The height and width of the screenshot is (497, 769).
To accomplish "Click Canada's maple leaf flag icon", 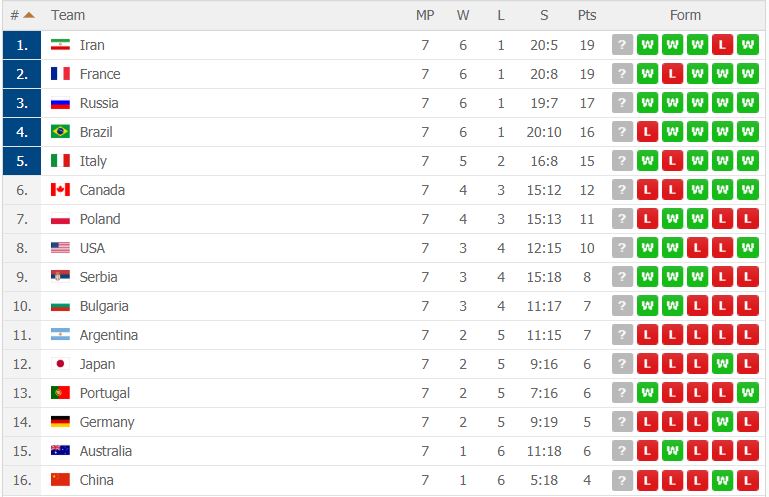I will click(x=60, y=190).
